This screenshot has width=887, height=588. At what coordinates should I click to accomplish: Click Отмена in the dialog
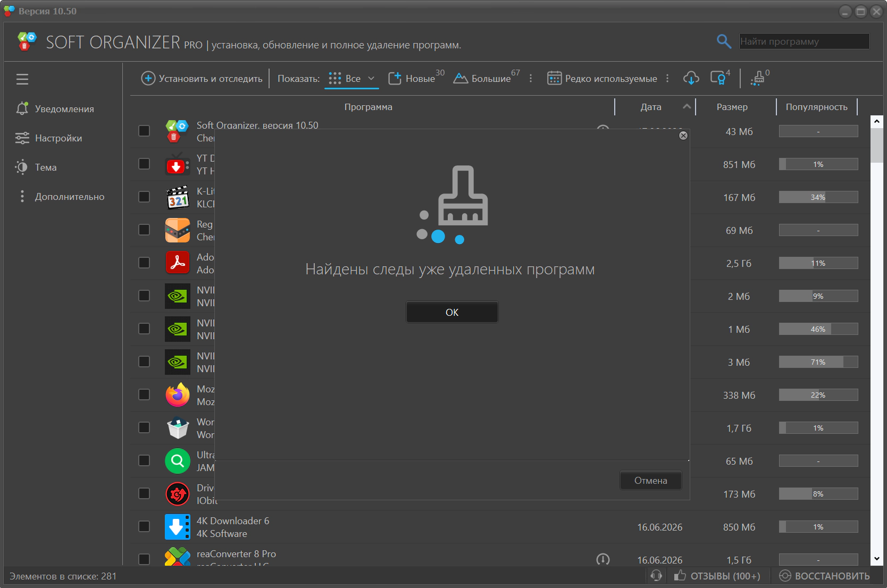pos(650,481)
